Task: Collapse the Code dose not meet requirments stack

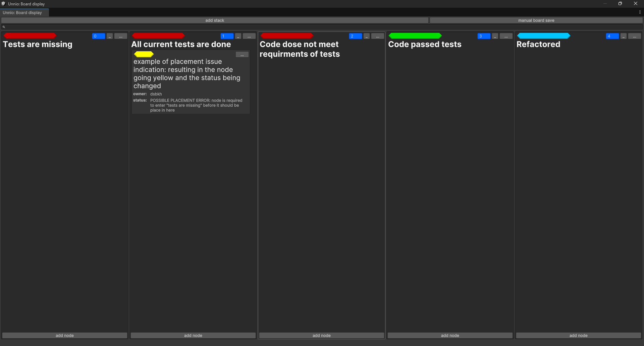Action: tap(367, 36)
